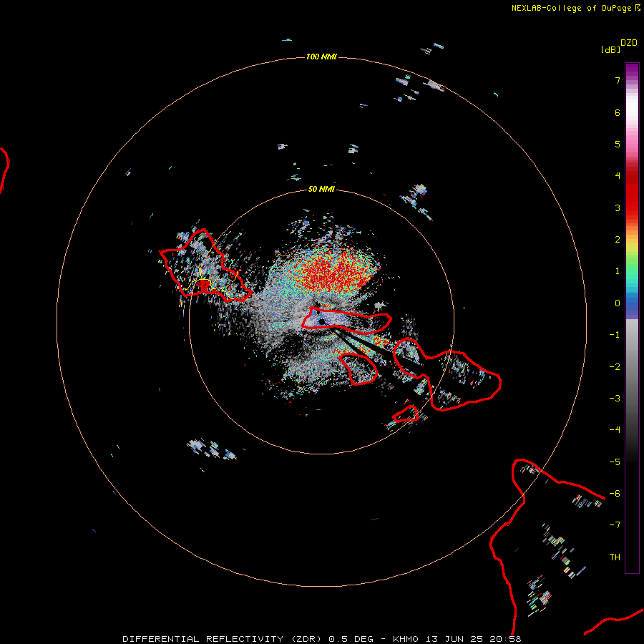Click scale value -4 on the legend
The width and height of the screenshot is (644, 644).
point(615,430)
